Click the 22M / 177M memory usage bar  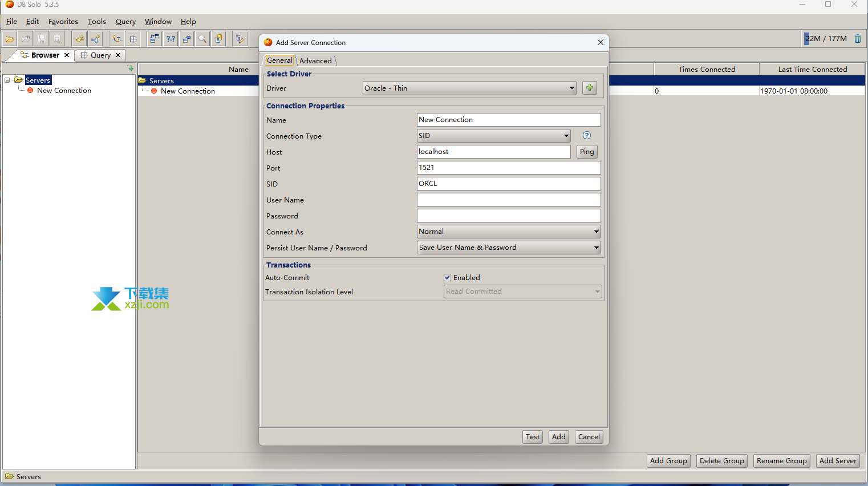(826, 39)
